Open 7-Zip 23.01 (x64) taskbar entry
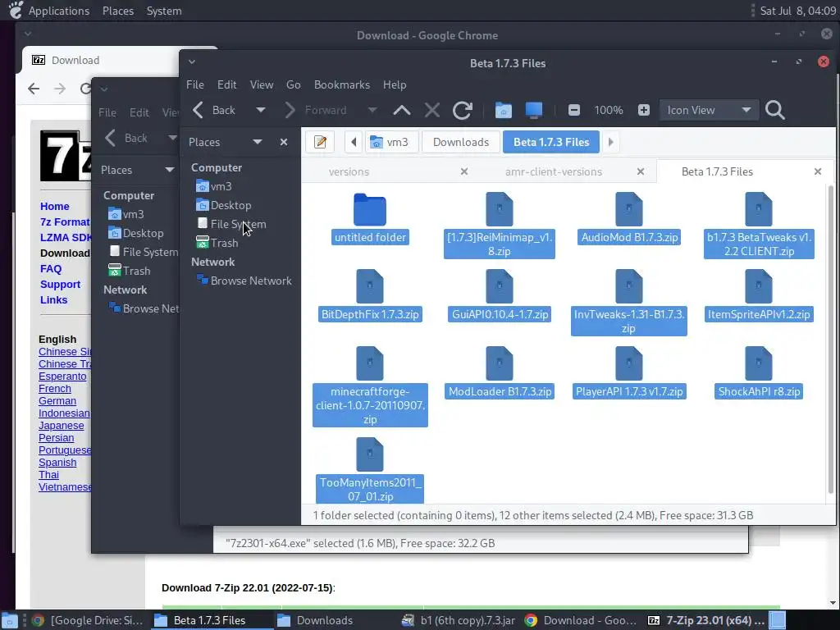Screen dimensions: 840x630 (705, 620)
